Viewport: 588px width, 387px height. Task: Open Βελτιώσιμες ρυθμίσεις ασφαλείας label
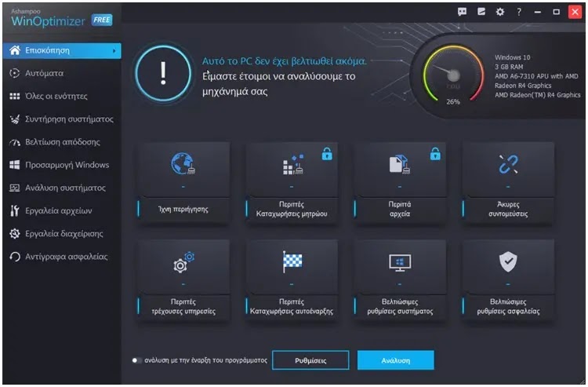(508, 307)
